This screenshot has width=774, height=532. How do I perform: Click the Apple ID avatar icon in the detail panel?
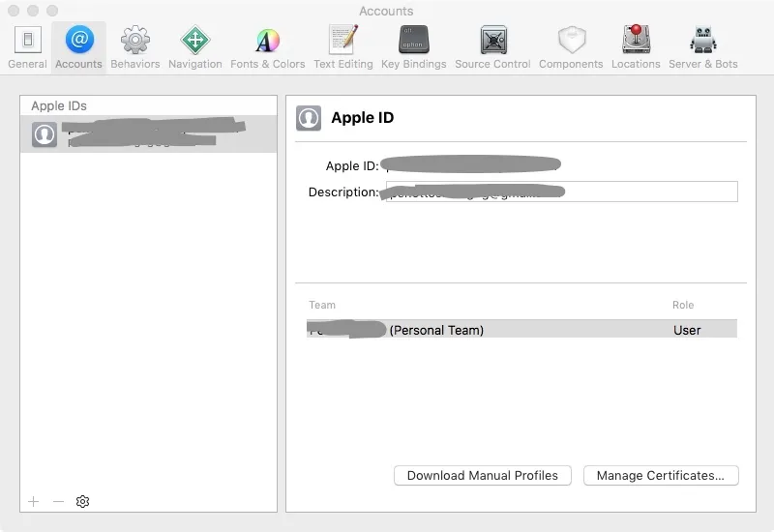tap(309, 118)
